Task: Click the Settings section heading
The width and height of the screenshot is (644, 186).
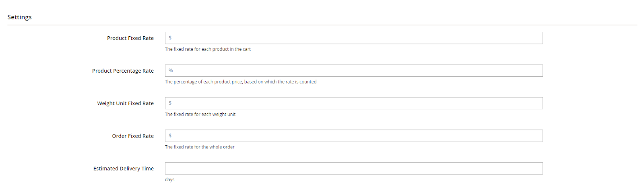Action: (19, 17)
